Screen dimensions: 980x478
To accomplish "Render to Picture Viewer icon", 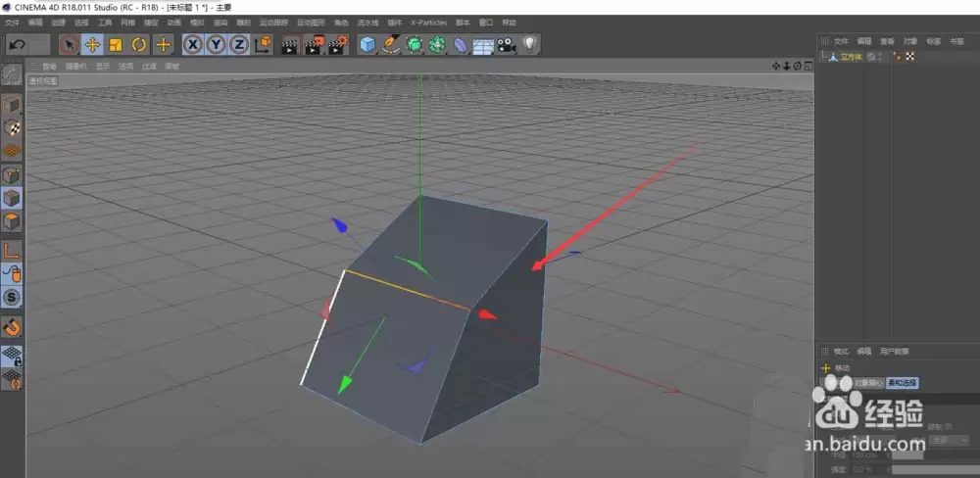I will [x=315, y=45].
